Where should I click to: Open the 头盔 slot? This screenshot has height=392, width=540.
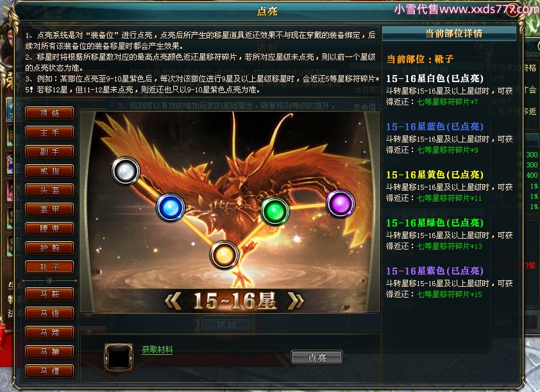point(49,190)
